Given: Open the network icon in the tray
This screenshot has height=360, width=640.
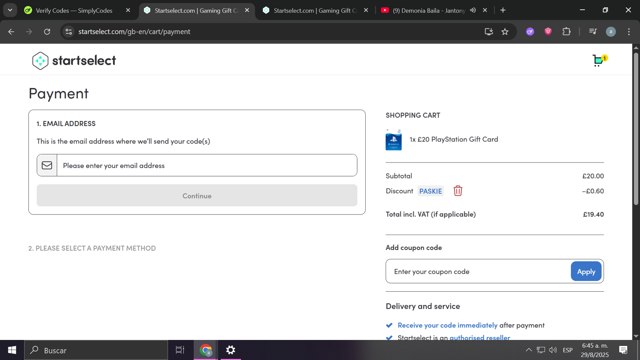Looking at the screenshot, I should point(541,350).
